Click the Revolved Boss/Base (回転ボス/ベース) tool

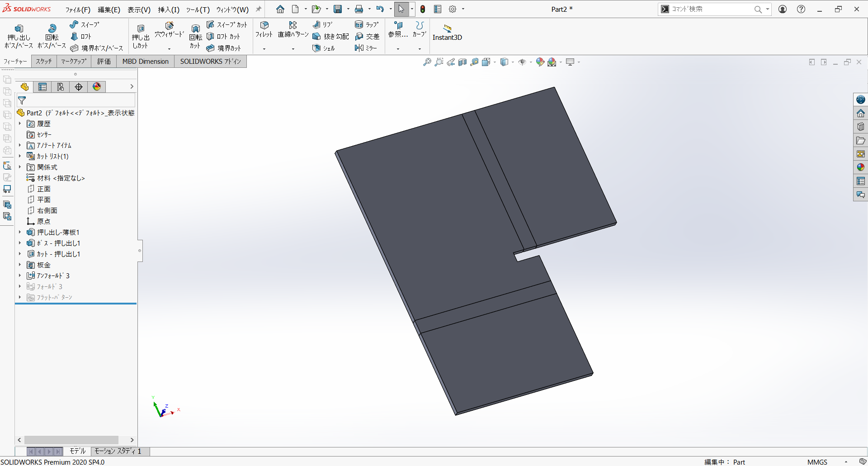coord(52,36)
